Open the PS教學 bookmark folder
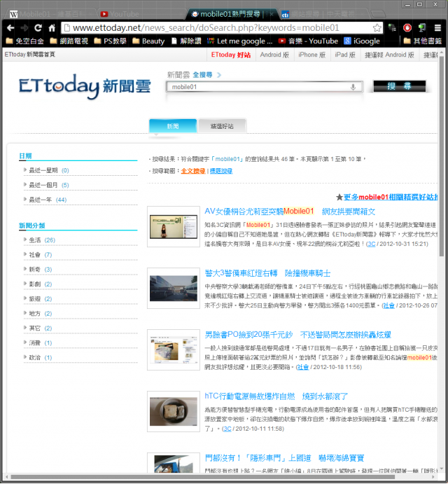Viewport: 448px width, 484px height. tap(110, 41)
